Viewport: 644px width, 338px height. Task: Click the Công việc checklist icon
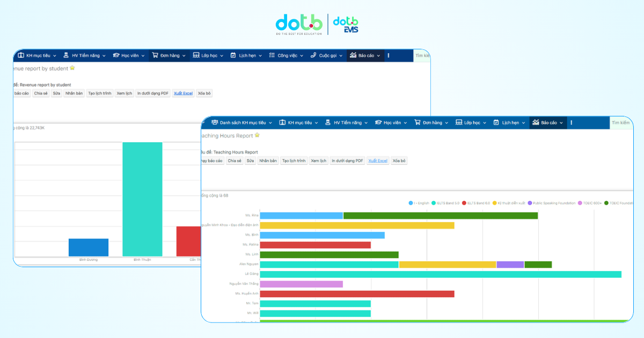click(272, 55)
